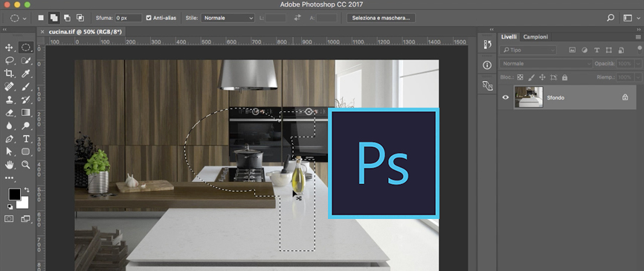Lock layer position
Screen dimensions: 644x271
[x=542, y=77]
